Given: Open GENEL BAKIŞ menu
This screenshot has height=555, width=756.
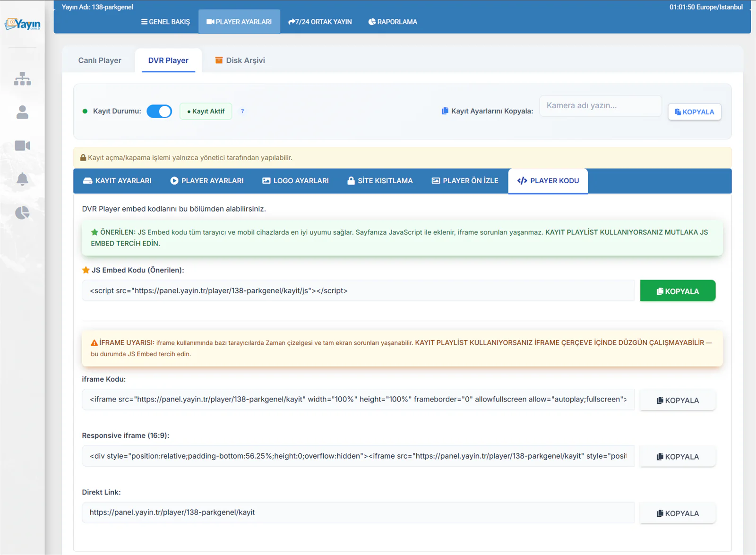Looking at the screenshot, I should [165, 22].
